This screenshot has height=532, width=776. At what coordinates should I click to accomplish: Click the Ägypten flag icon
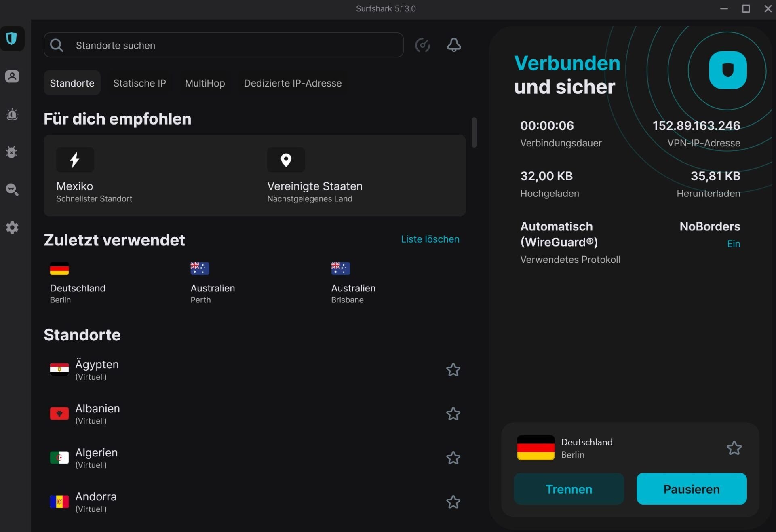tap(59, 369)
